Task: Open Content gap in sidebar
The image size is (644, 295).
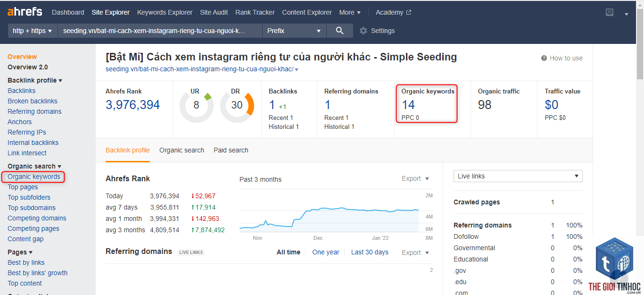Action: pos(25,239)
